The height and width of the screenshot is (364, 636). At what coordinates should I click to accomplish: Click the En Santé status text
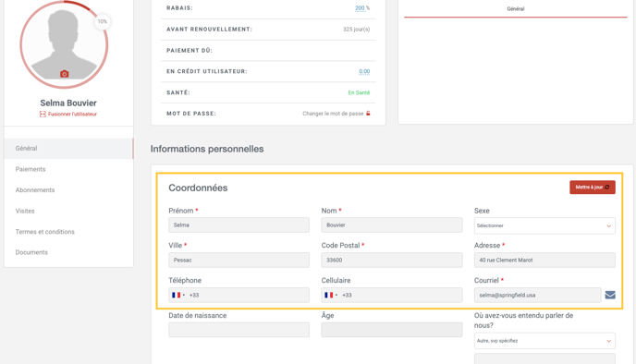[x=359, y=92]
